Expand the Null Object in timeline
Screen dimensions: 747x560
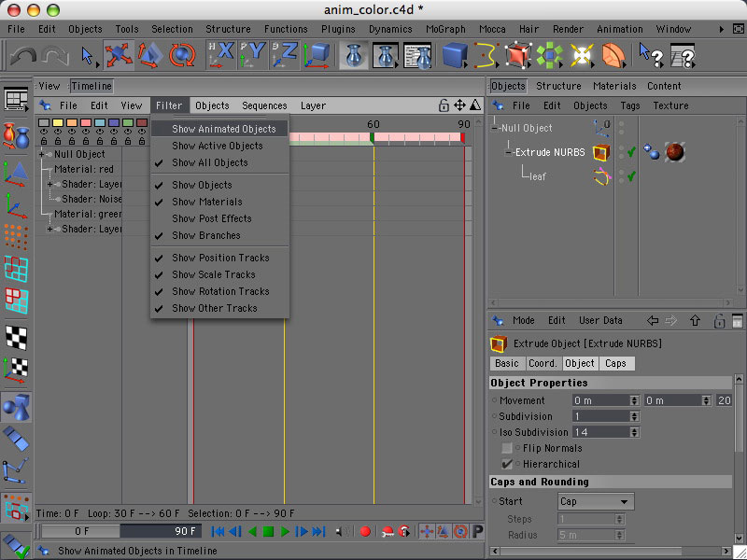(x=42, y=154)
